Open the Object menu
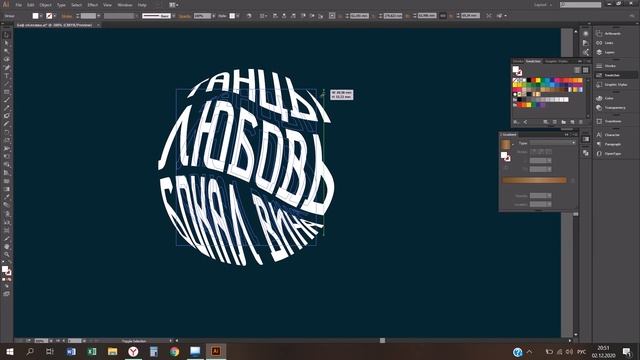 tap(45, 5)
